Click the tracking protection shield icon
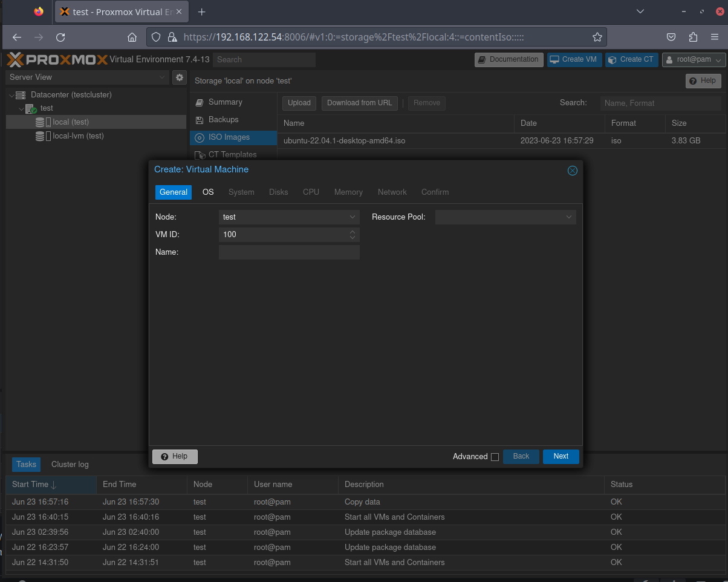Viewport: 728px width, 582px height. click(156, 37)
